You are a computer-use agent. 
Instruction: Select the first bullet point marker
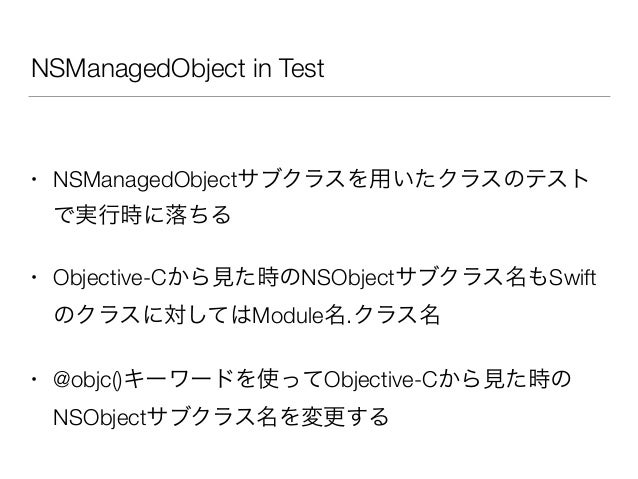click(x=34, y=178)
